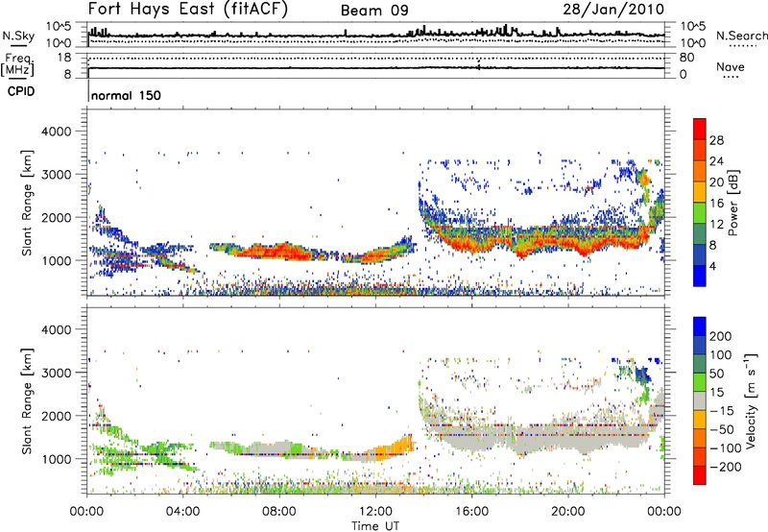Click the 'N.Sky' legend label
The height and width of the screenshot is (532, 768).
18,36
